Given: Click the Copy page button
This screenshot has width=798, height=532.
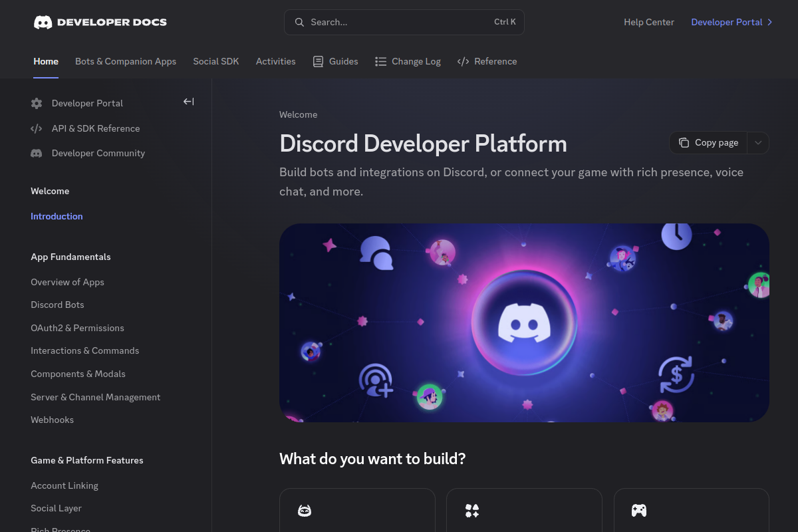Looking at the screenshot, I should (708, 142).
